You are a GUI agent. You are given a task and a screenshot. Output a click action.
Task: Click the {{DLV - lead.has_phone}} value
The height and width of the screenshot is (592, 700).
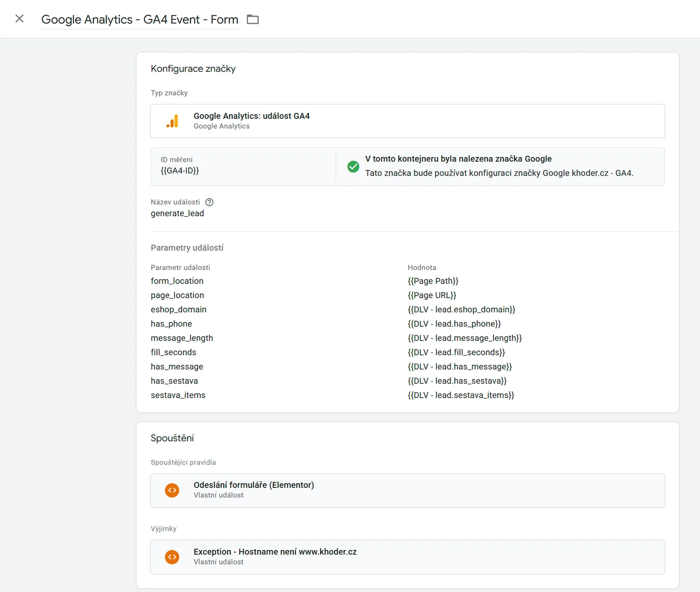tap(454, 324)
